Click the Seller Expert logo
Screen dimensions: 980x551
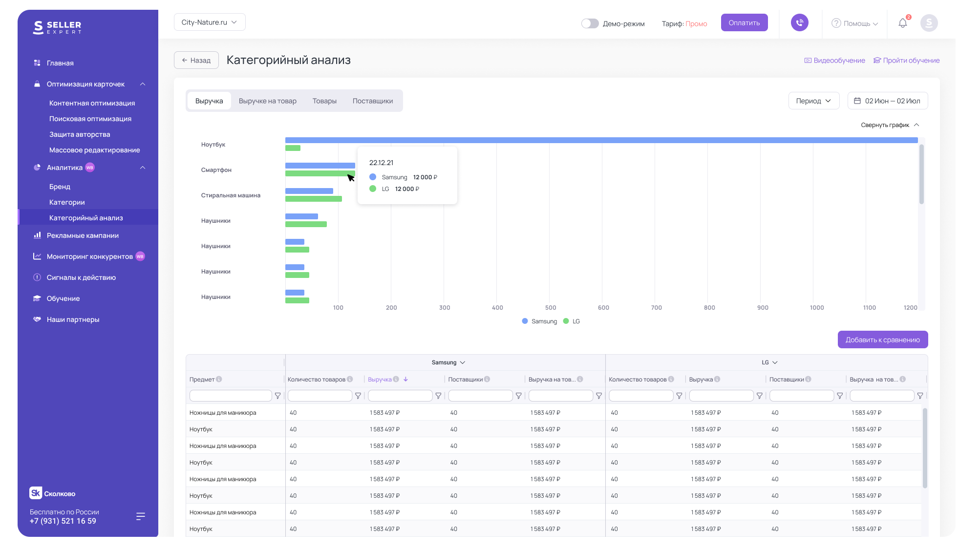(58, 27)
